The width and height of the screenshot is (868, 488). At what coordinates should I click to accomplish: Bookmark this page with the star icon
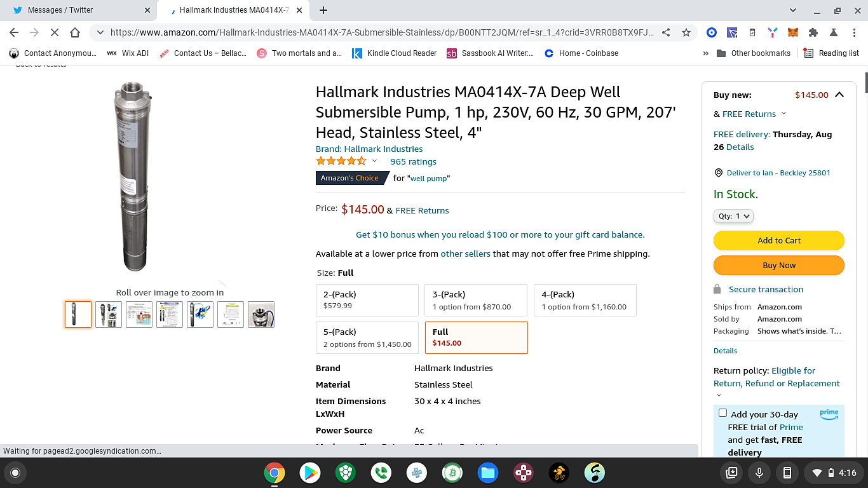click(686, 32)
